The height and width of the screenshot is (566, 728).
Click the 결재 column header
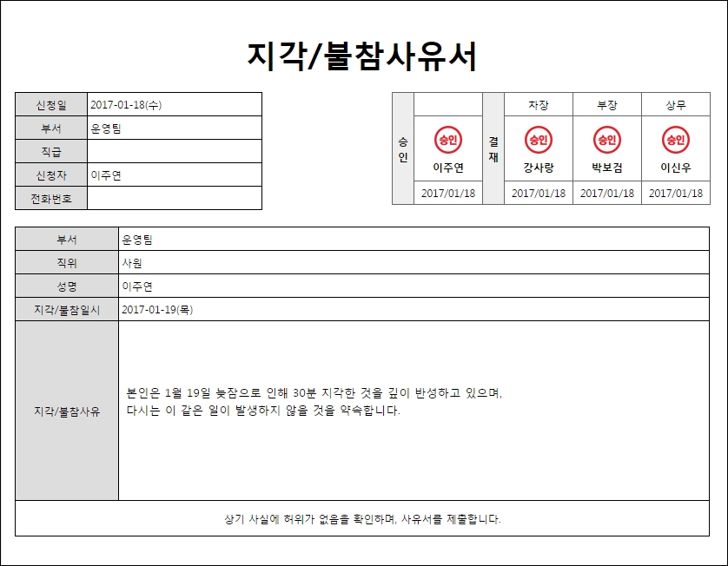click(493, 148)
